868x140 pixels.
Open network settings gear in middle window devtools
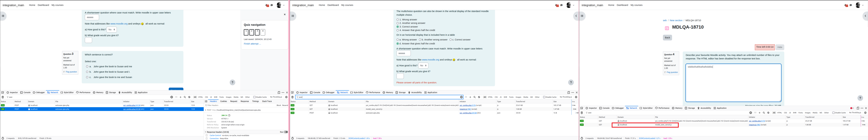pyautogui.click(x=576, y=97)
